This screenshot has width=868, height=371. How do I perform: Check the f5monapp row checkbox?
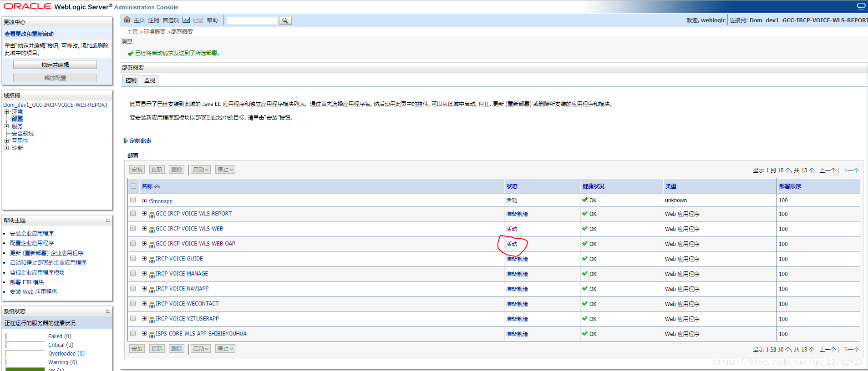pyautogui.click(x=133, y=200)
